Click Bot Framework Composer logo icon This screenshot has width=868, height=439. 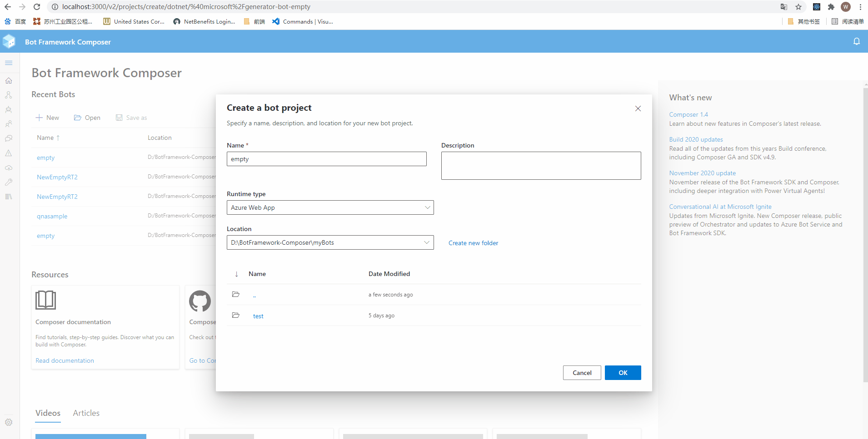9,41
